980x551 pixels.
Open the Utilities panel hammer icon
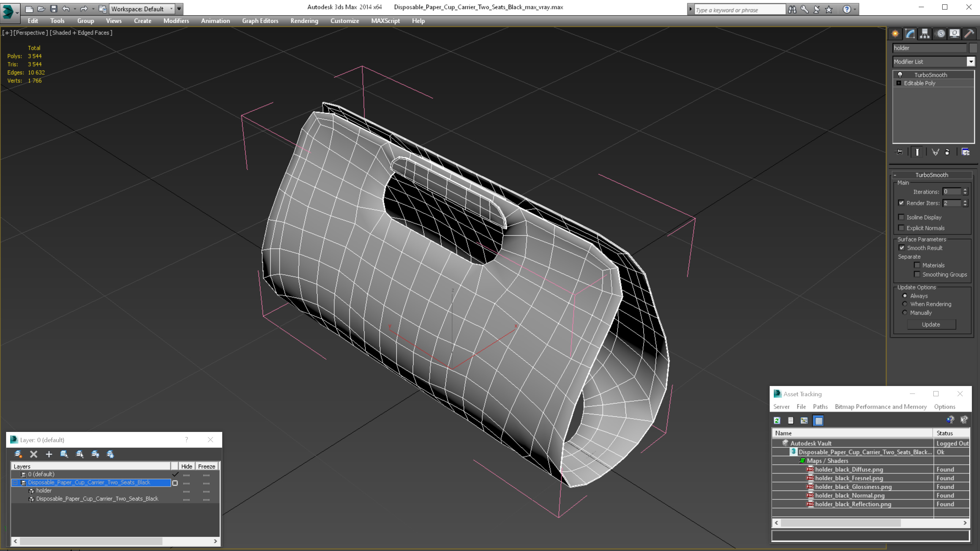(x=969, y=33)
